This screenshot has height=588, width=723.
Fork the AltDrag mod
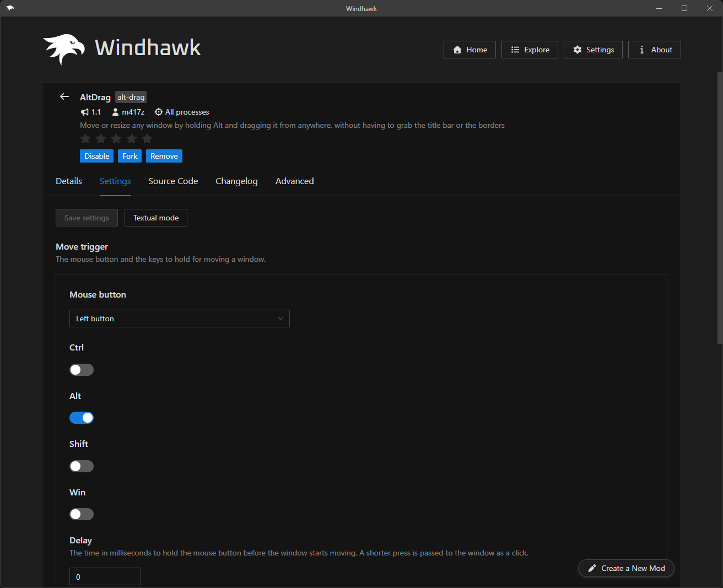pyautogui.click(x=130, y=156)
